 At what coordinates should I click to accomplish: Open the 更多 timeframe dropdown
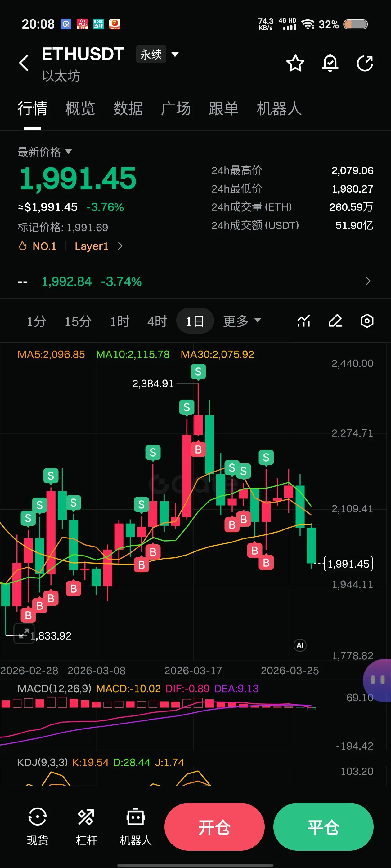point(242,321)
